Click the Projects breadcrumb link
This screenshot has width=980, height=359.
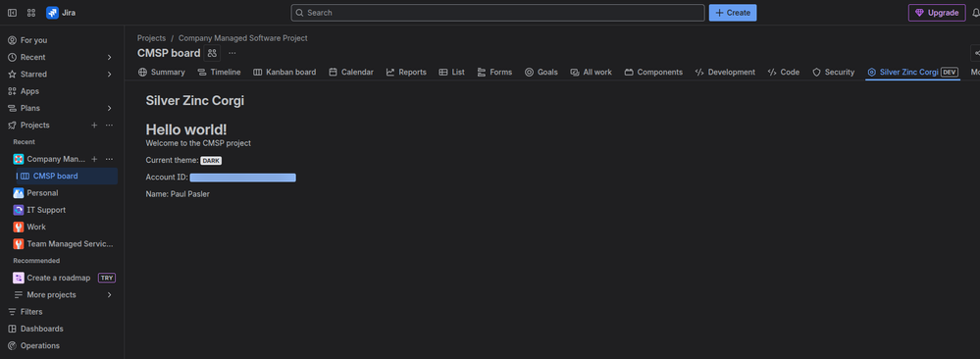pos(151,38)
